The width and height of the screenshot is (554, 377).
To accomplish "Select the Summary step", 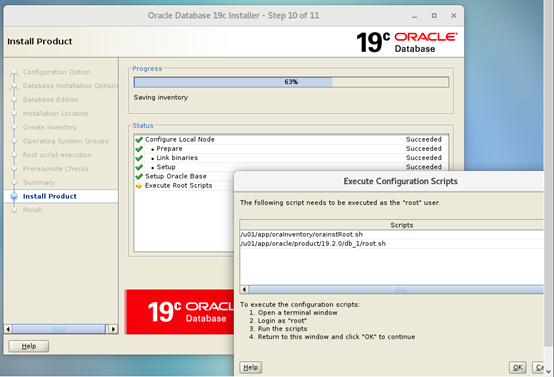I will click(x=39, y=182).
